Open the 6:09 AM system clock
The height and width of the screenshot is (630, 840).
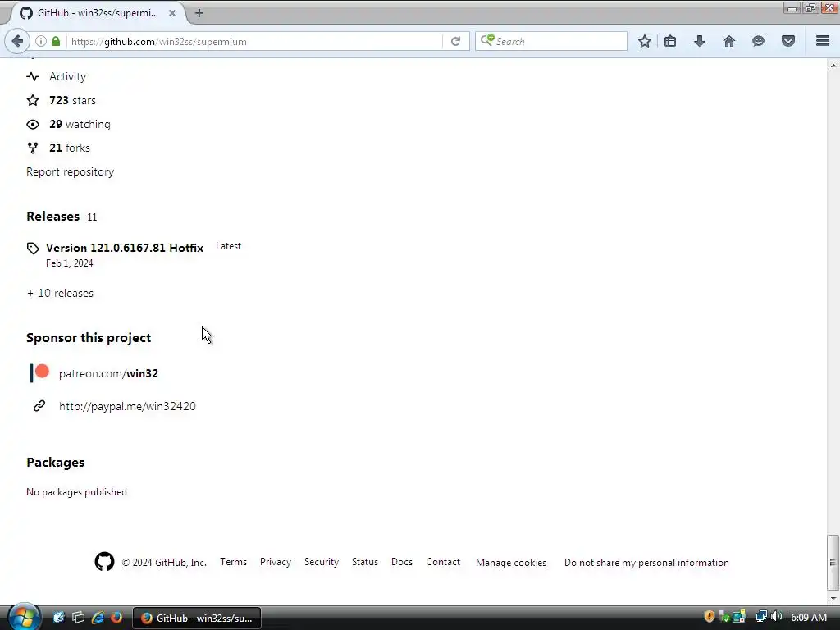808,617
